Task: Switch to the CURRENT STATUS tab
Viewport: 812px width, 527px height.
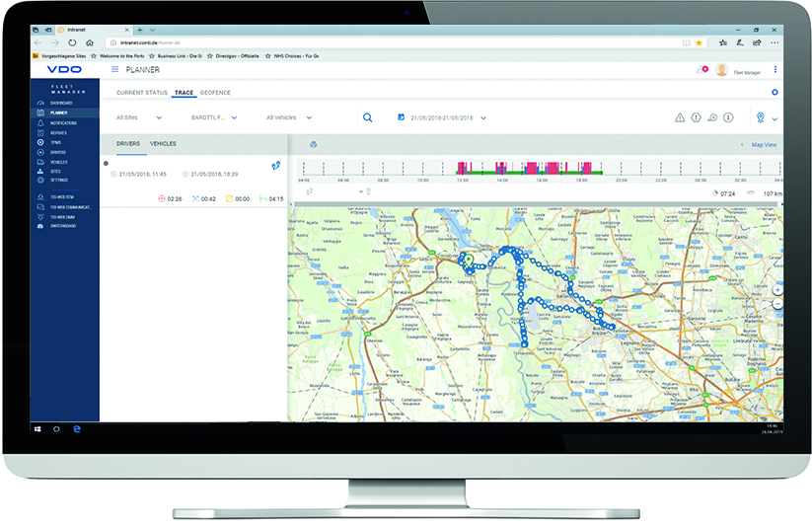Action: 142,92
